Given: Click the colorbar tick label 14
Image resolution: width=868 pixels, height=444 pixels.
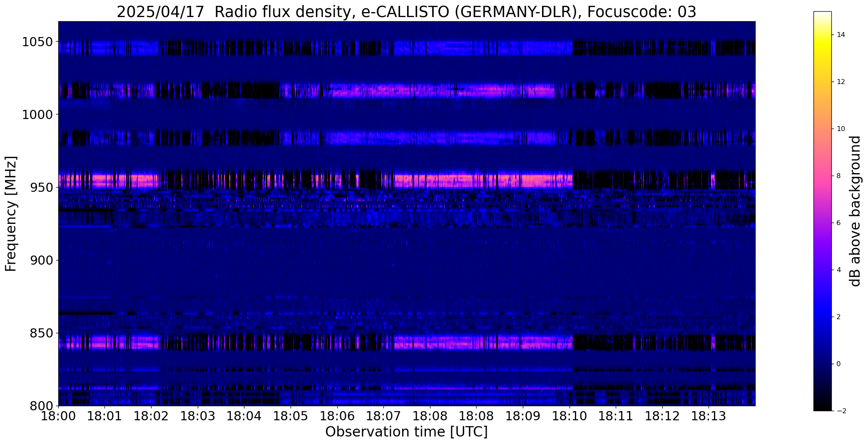Looking at the screenshot, I should (841, 35).
